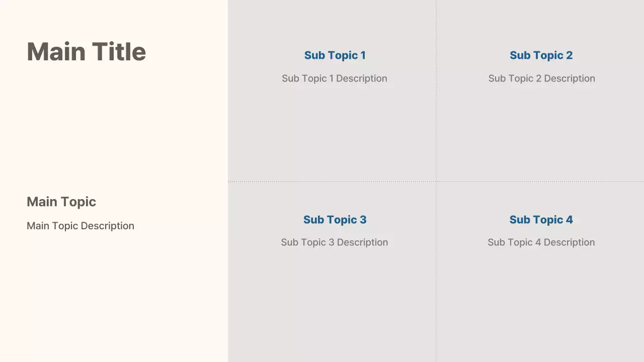Click empty space below Sub Topic 4 Description
The height and width of the screenshot is (362, 644).
point(540,302)
